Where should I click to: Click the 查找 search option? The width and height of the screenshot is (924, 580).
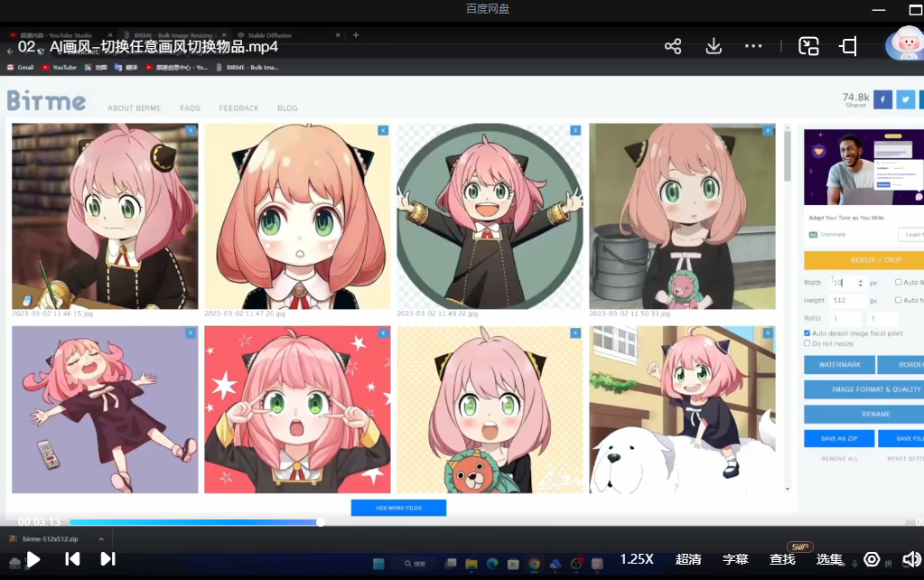[x=782, y=559]
